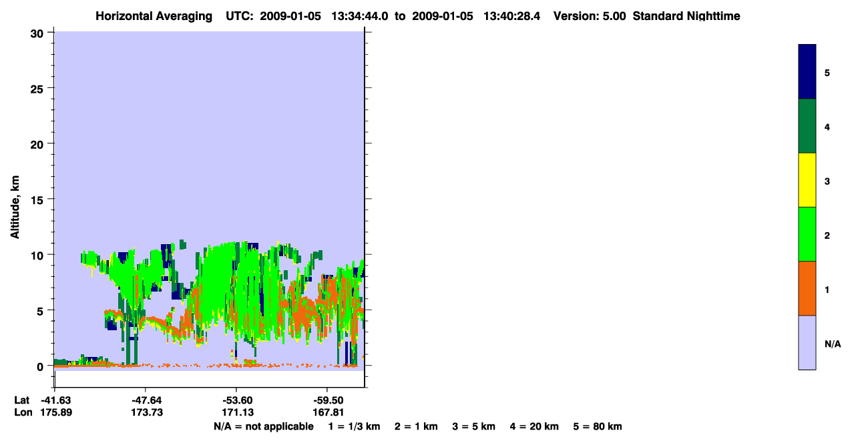The height and width of the screenshot is (445, 868).
Task: Click the longitude value 167.81
Action: [327, 413]
